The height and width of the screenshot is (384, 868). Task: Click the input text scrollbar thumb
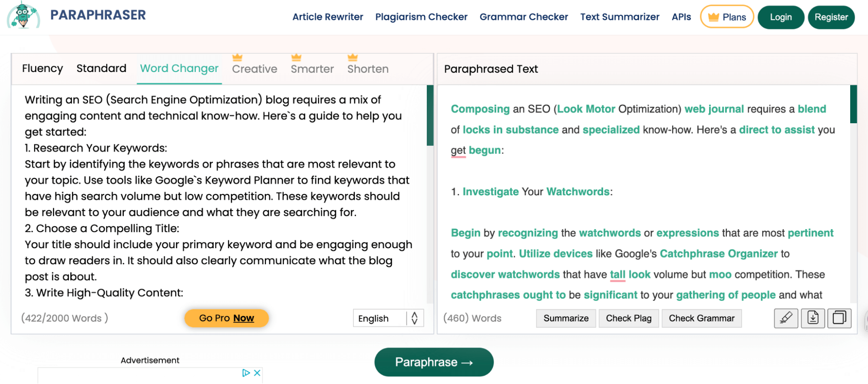coord(430,115)
